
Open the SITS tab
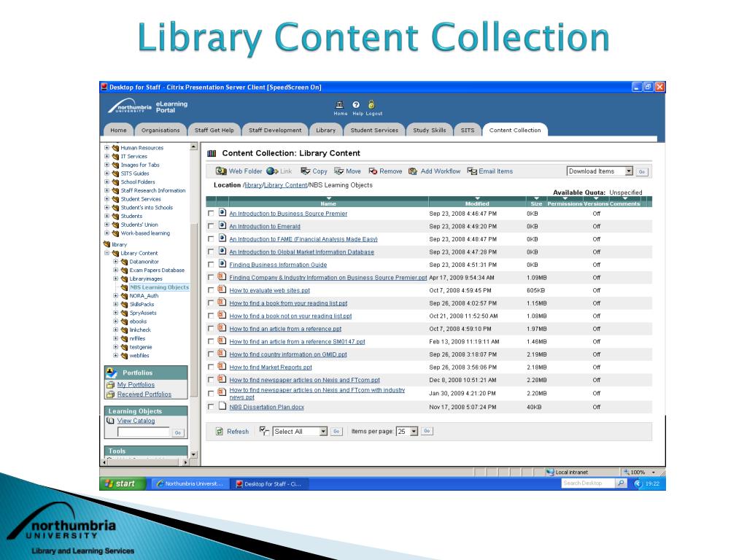pyautogui.click(x=468, y=130)
